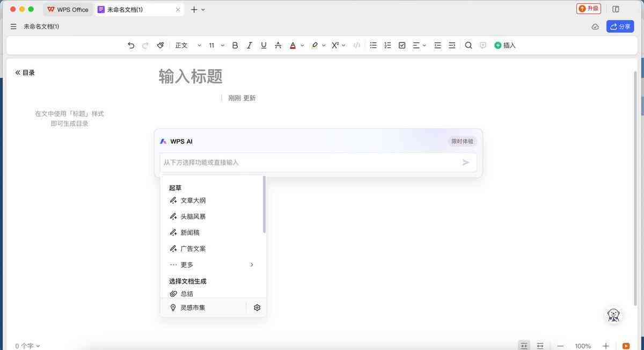This screenshot has height=350, width=644.
Task: Toggle underline formatting
Action: click(264, 46)
